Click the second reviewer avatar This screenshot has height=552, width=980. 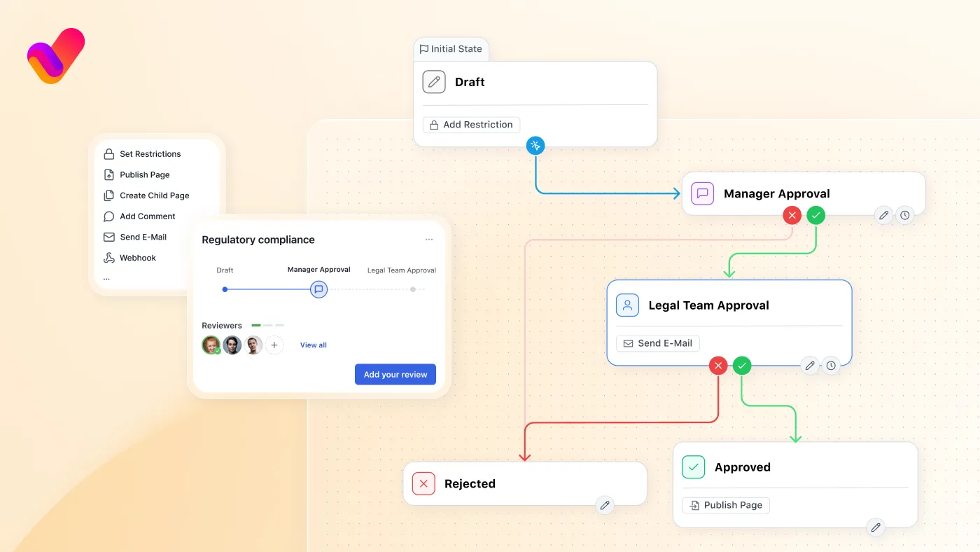click(x=232, y=345)
